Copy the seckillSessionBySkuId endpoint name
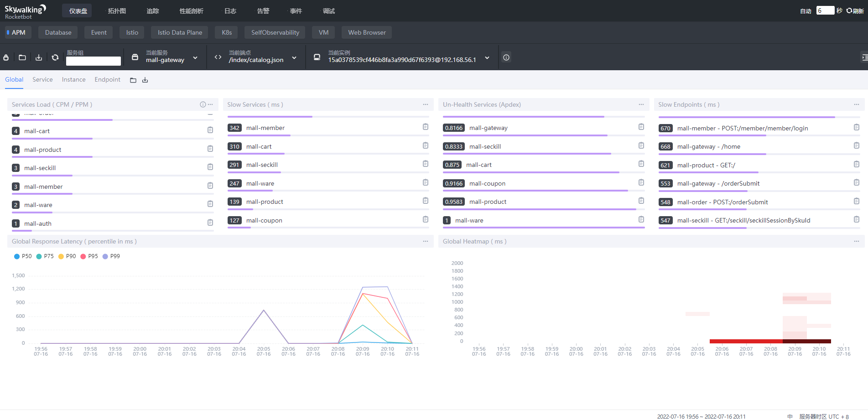The height and width of the screenshot is (420, 868). click(x=857, y=219)
